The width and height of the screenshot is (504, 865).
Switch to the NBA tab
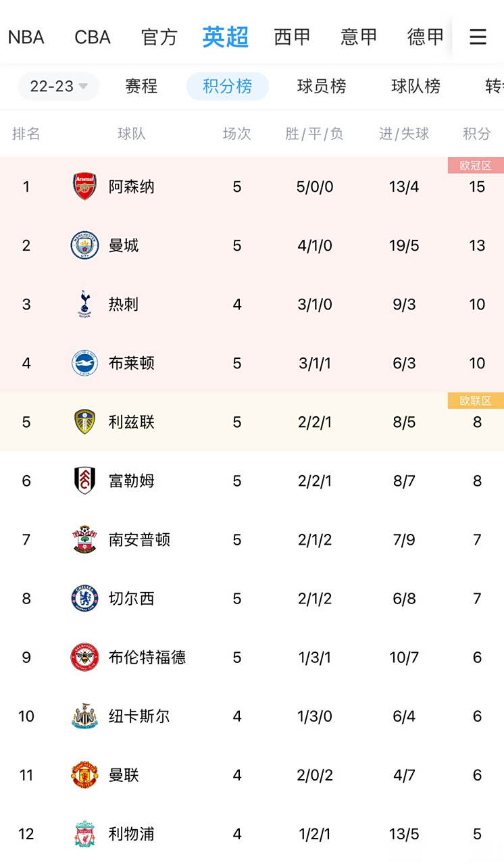pyautogui.click(x=26, y=36)
